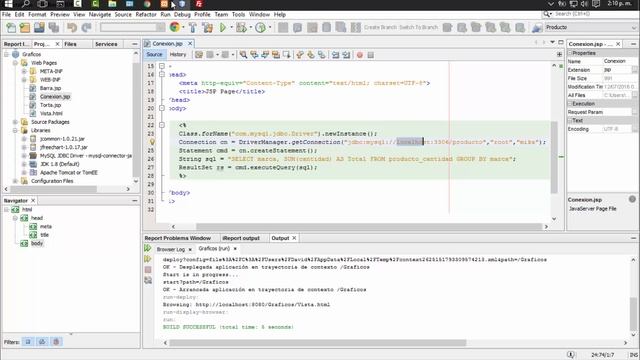Close the Conexion.jsp editor tab
This screenshot has width=640, height=360.
tap(190, 43)
